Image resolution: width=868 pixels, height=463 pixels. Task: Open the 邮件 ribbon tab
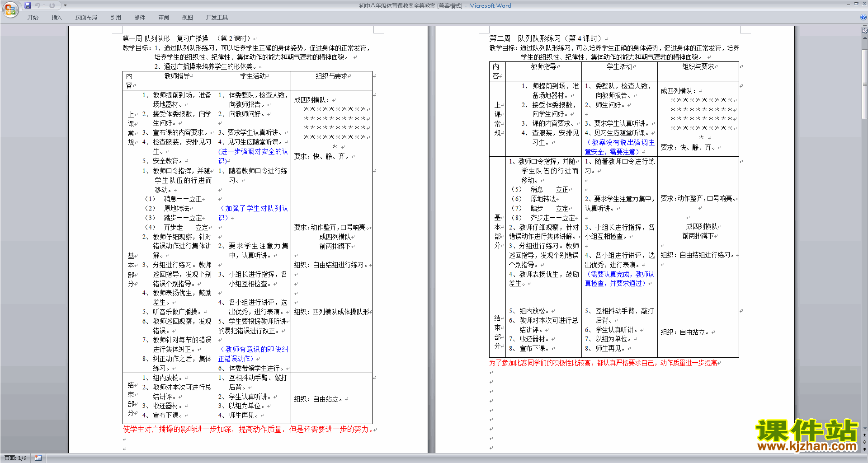tap(140, 18)
